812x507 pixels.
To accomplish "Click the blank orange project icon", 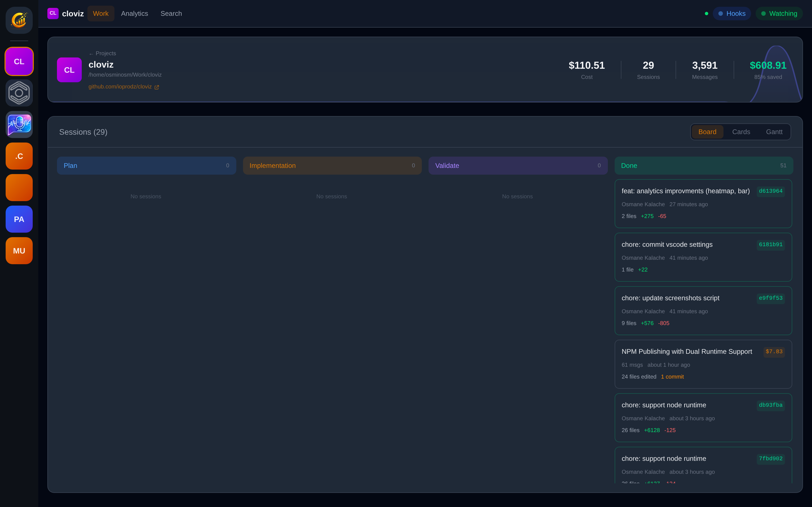I will 19,187.
